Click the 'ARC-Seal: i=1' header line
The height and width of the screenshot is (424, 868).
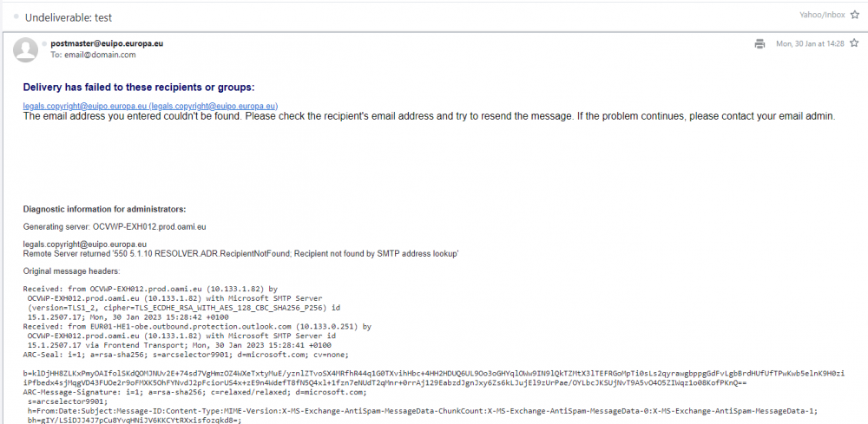point(186,355)
